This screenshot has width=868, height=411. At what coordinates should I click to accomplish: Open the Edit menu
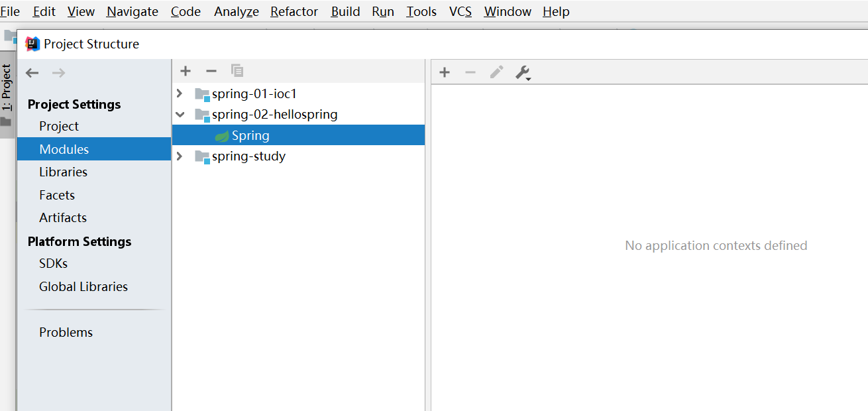(44, 11)
